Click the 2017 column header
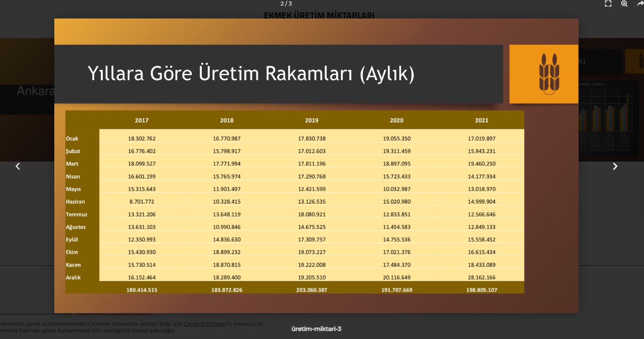 pos(142,121)
